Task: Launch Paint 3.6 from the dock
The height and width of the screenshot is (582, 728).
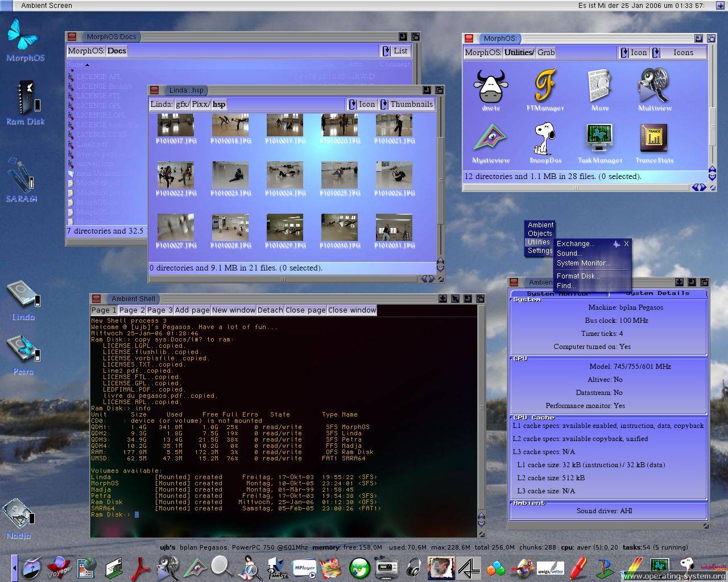Action: coord(277,567)
